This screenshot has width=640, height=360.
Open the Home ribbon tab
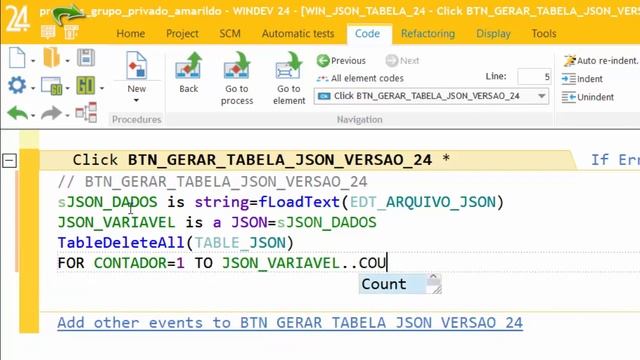click(x=131, y=33)
